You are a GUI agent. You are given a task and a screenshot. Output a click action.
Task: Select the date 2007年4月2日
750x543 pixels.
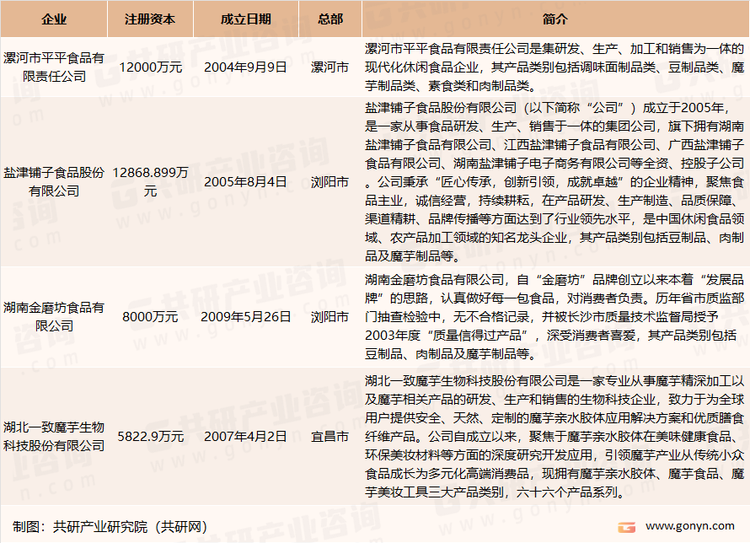[x=245, y=436]
